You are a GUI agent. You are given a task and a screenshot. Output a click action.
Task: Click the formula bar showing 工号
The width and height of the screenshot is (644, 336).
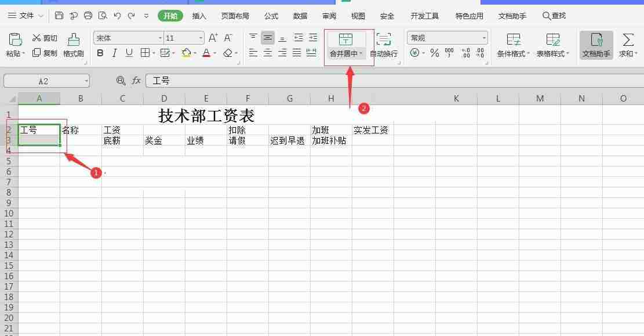[395, 81]
